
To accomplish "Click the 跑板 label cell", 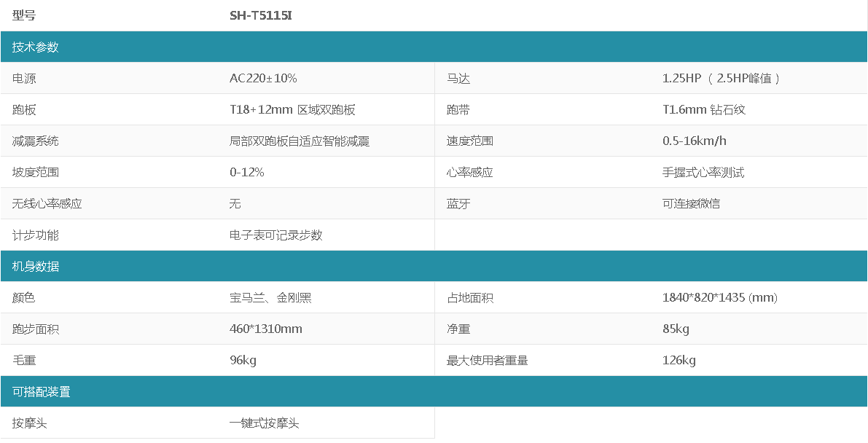I will pos(24,109).
